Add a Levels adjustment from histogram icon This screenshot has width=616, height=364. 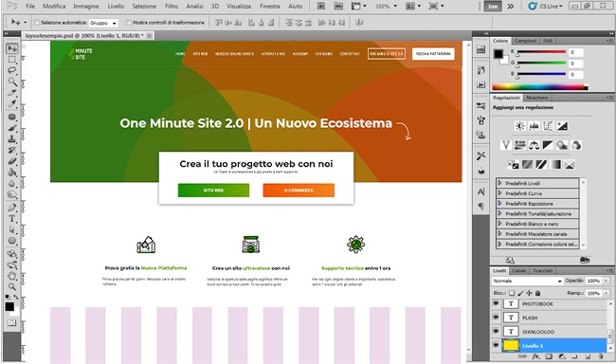(x=534, y=126)
